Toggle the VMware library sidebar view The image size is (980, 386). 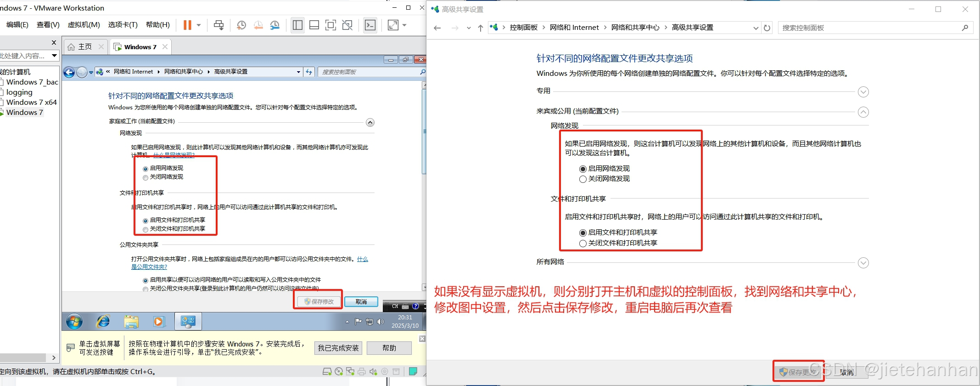297,25
